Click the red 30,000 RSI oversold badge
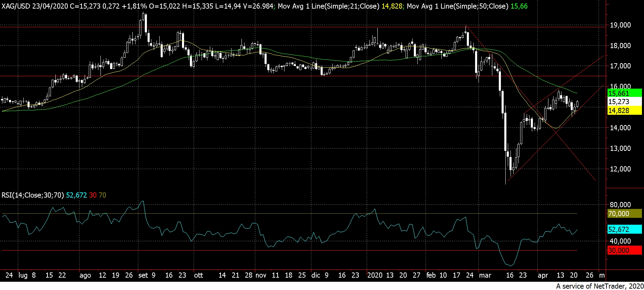 [624, 250]
